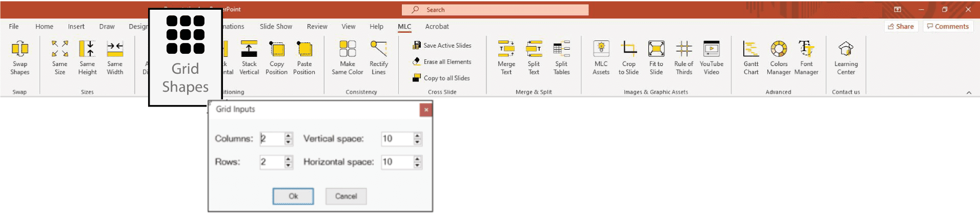Viewport: 980px width, 213px height.
Task: Select the Same Size tool
Action: click(60, 50)
